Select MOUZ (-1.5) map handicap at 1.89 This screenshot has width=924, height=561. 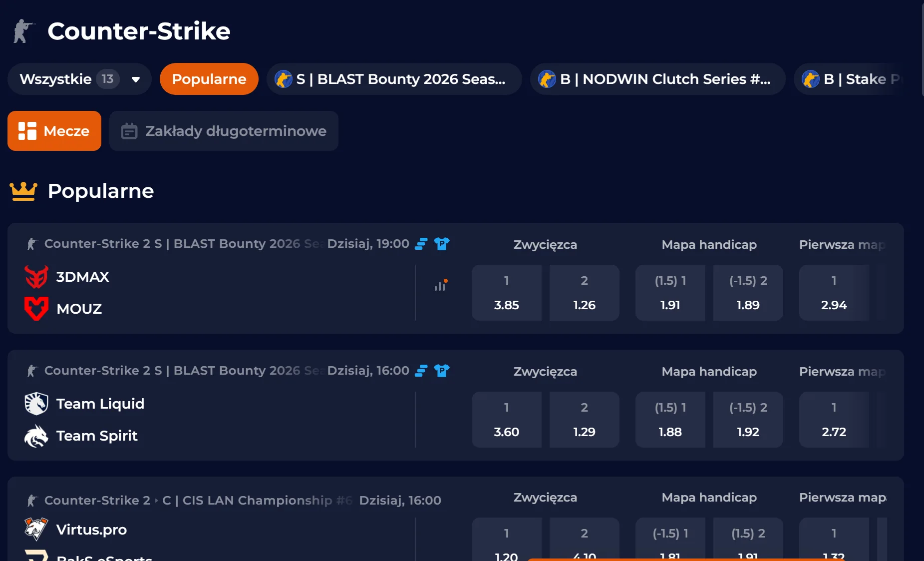(x=748, y=293)
